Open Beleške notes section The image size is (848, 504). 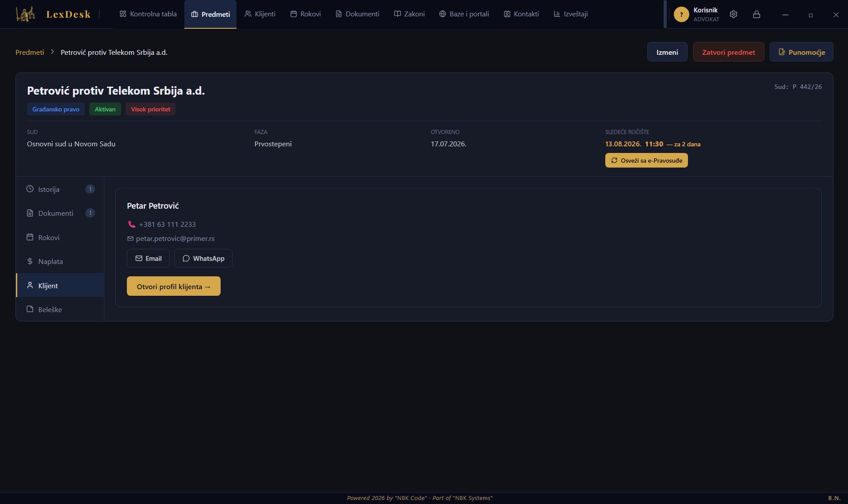[60, 309]
